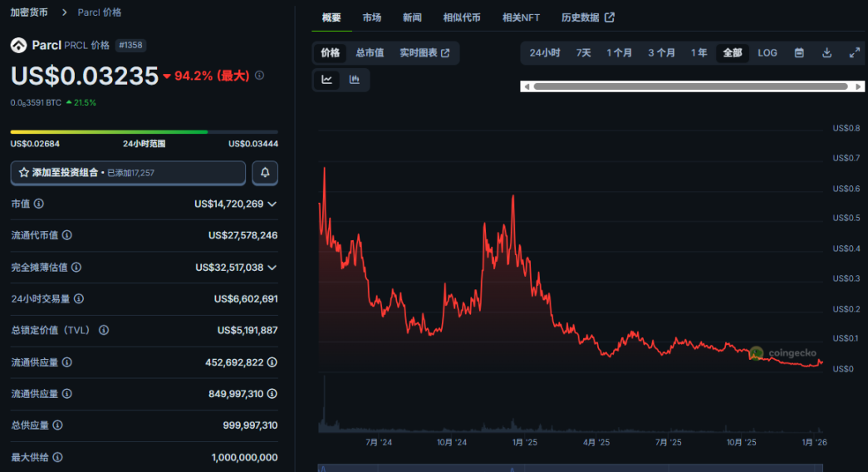Click info icon beside 市值 label
The width and height of the screenshot is (868, 472).
click(x=39, y=204)
